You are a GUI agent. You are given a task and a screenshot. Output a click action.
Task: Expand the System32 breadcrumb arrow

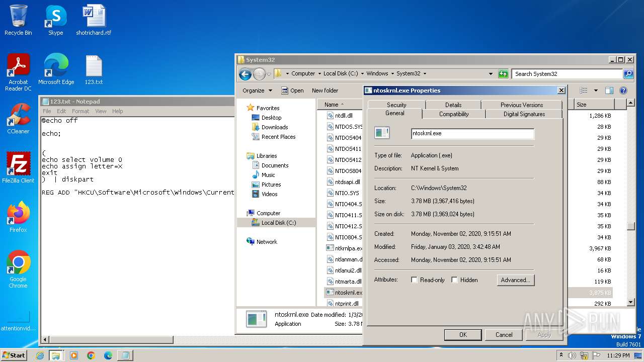pos(424,73)
